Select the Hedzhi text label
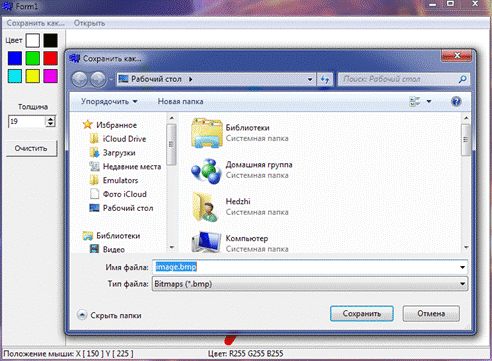Viewport: 492px width, 361px height. (238, 201)
